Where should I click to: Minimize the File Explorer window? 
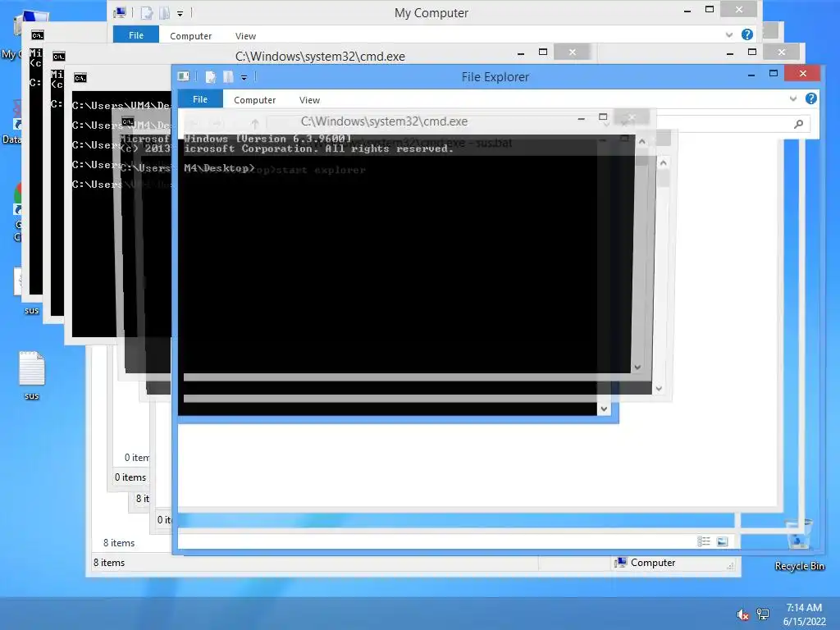[x=751, y=75]
